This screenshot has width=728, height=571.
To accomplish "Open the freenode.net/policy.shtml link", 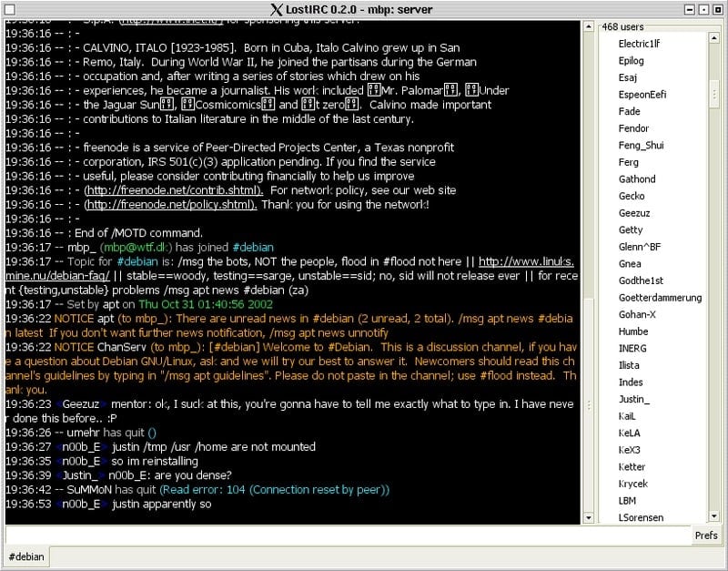I will click(166, 205).
